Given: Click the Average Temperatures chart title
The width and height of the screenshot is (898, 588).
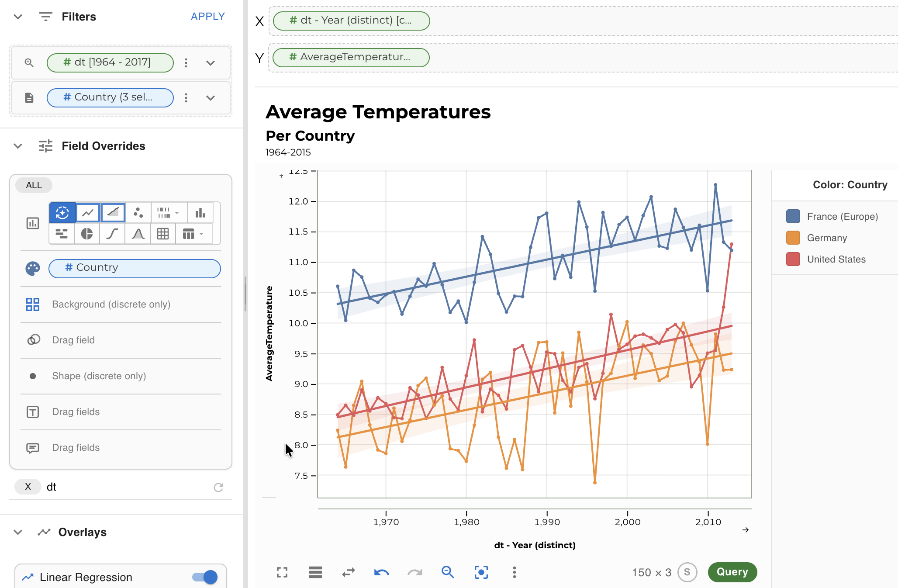Looking at the screenshot, I should [378, 112].
